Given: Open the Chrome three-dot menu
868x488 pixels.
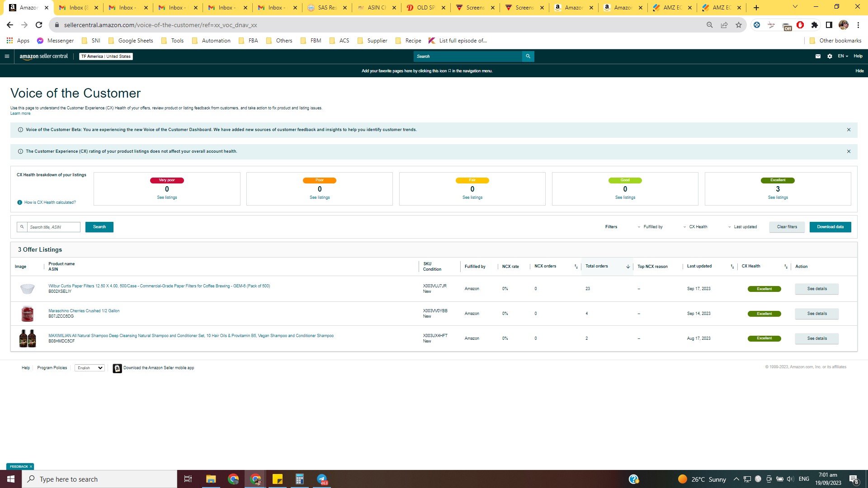Looking at the screenshot, I should (x=858, y=25).
